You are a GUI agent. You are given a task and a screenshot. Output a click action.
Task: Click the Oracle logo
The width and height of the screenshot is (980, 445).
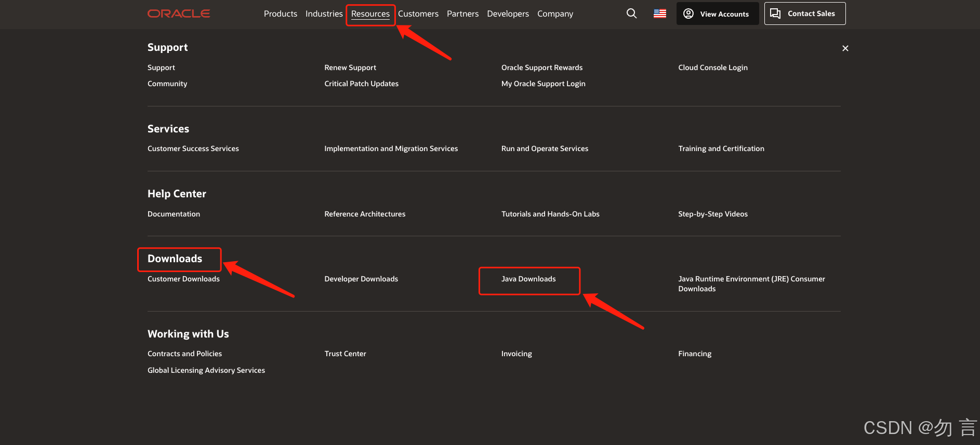179,14
